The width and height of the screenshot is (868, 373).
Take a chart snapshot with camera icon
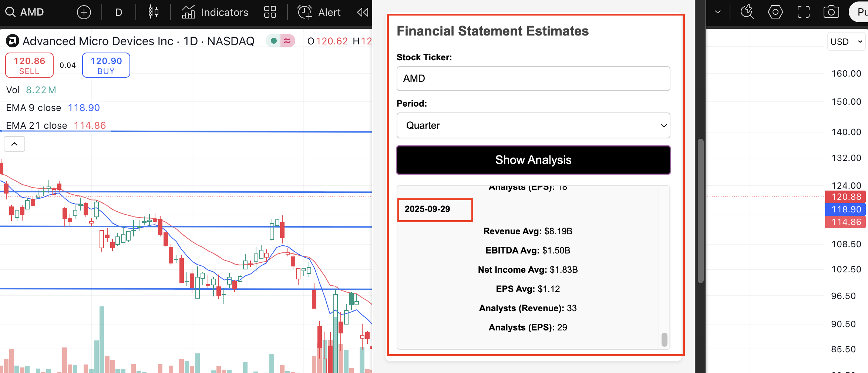pos(831,12)
